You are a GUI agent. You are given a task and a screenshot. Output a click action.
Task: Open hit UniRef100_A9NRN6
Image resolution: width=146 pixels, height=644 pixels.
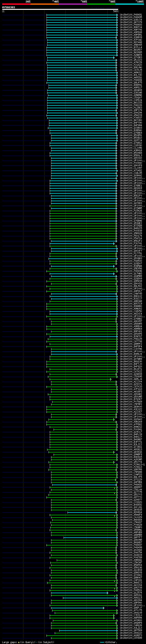(x=131, y=95)
